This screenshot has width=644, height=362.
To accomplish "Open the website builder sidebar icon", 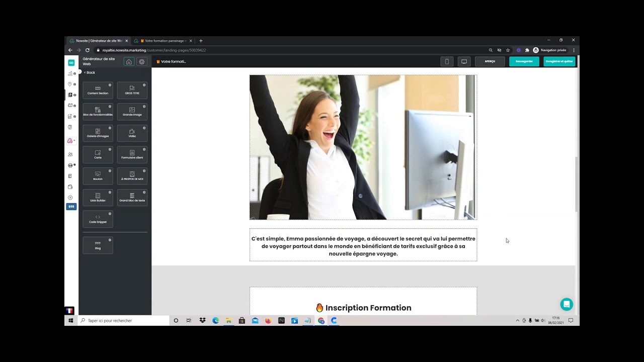I will pos(70,95).
